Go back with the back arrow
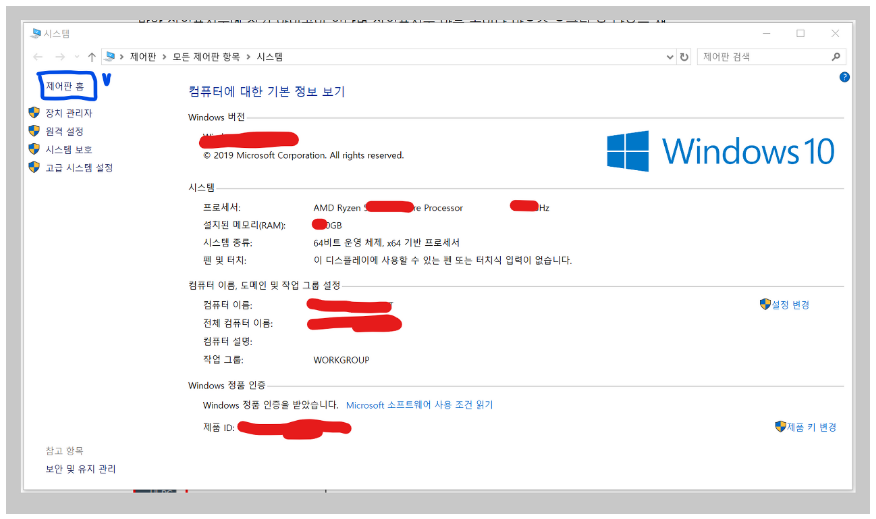This screenshot has width=876, height=519. click(x=38, y=56)
